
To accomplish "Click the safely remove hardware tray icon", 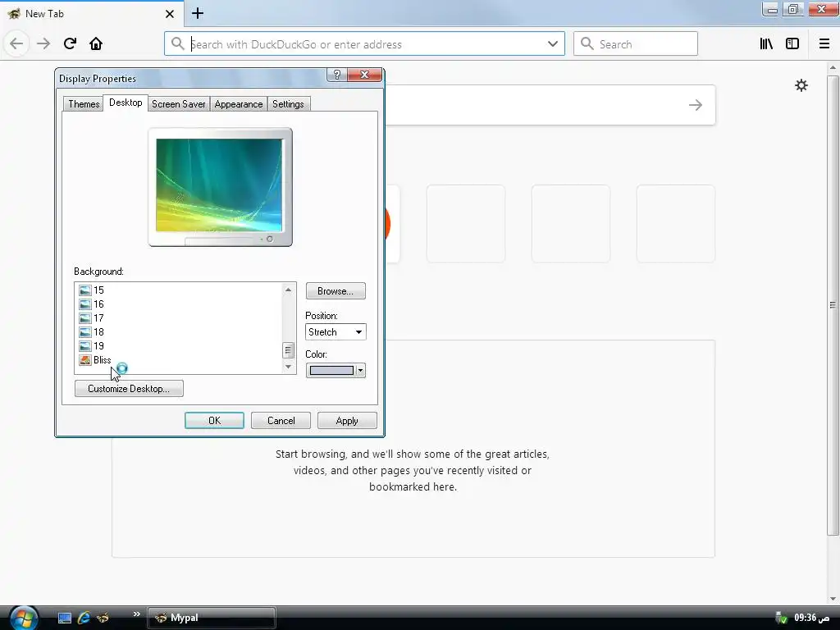I will pyautogui.click(x=781, y=618).
